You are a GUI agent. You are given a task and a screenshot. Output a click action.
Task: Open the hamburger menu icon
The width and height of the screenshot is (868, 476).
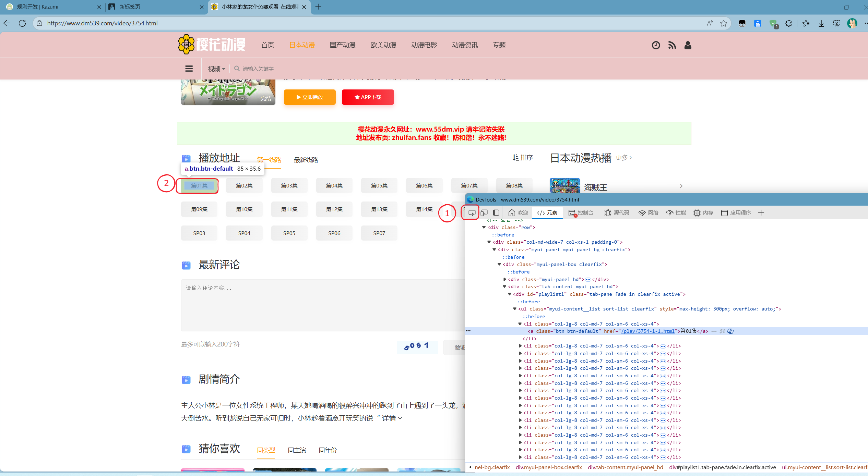click(x=189, y=69)
